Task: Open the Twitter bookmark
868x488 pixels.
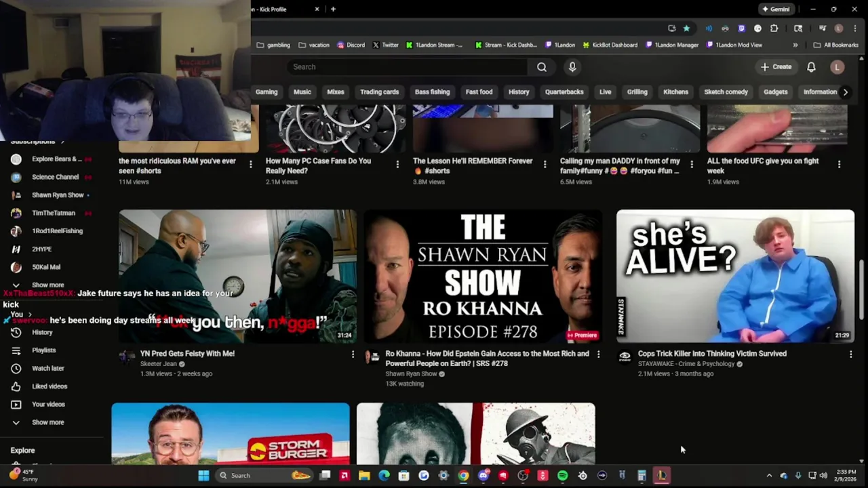Action: click(x=385, y=45)
